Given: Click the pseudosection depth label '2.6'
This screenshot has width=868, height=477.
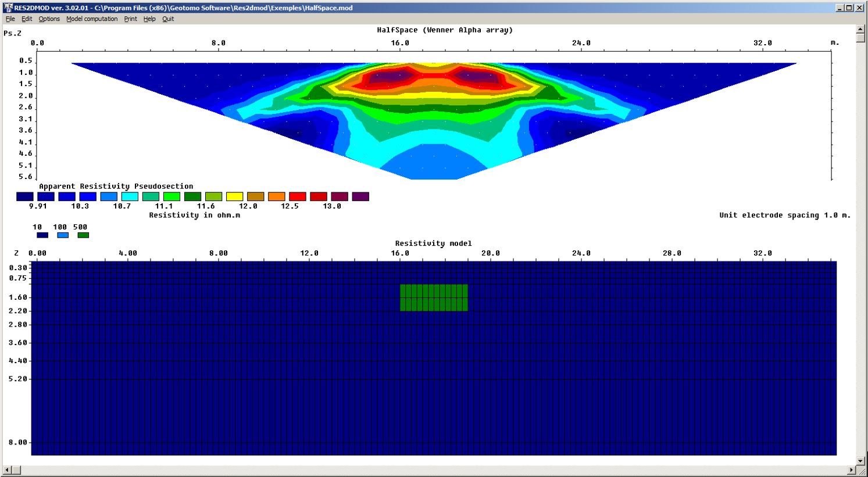Looking at the screenshot, I should pyautogui.click(x=26, y=107).
